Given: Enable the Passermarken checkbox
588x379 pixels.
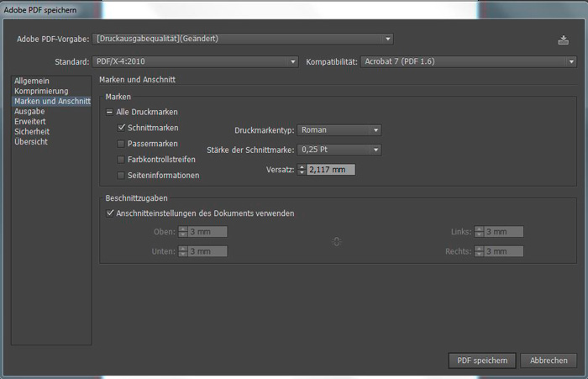Looking at the screenshot, I should 121,144.
